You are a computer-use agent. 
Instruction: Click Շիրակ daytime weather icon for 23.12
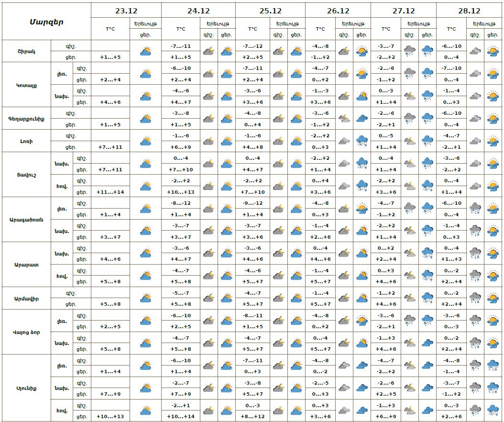coord(145,51)
